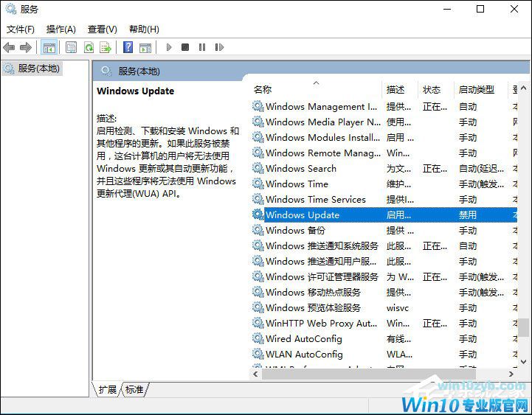Click the Stop service square icon
532x415 pixels.
(185, 47)
